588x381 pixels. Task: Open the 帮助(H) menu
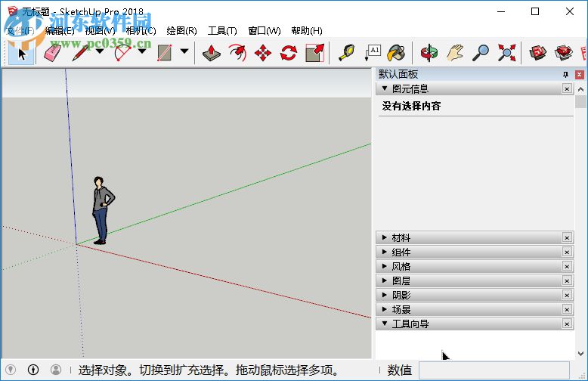(x=307, y=31)
